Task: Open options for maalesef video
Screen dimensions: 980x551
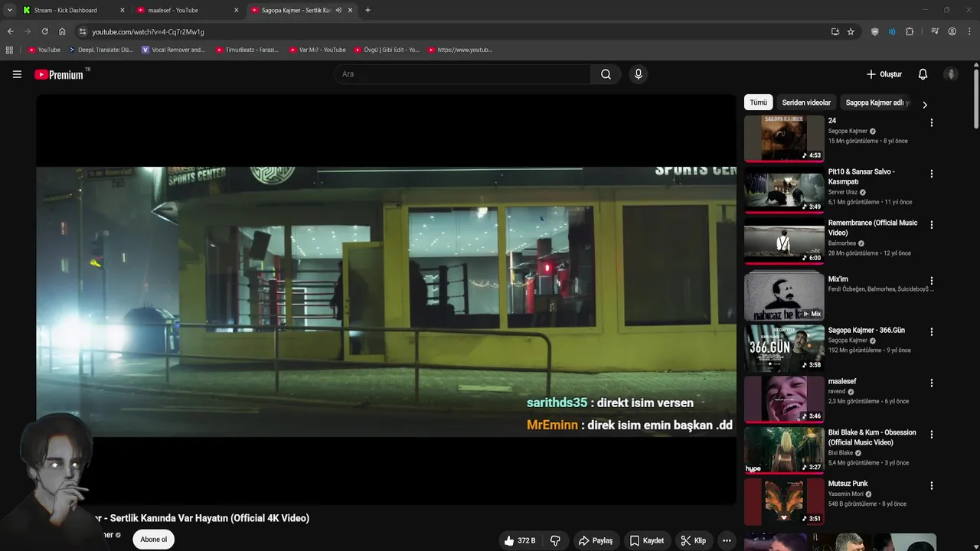Action: click(931, 383)
